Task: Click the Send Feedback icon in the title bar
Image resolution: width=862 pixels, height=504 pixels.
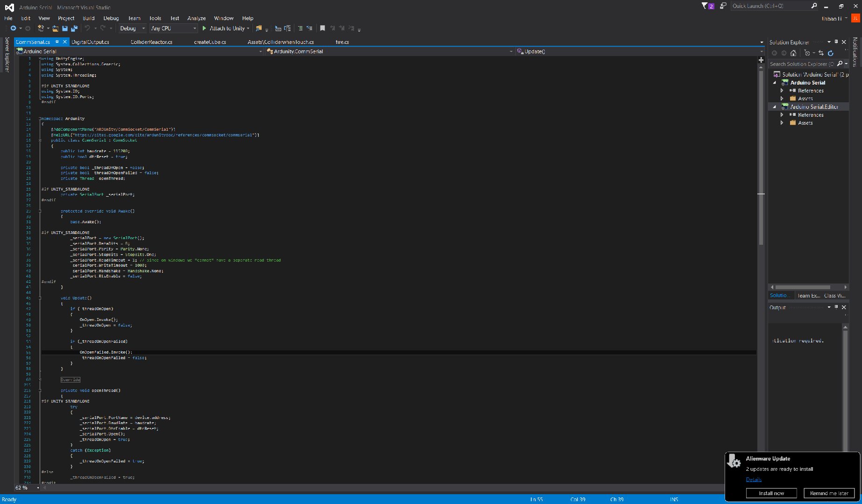Action: 723,6
